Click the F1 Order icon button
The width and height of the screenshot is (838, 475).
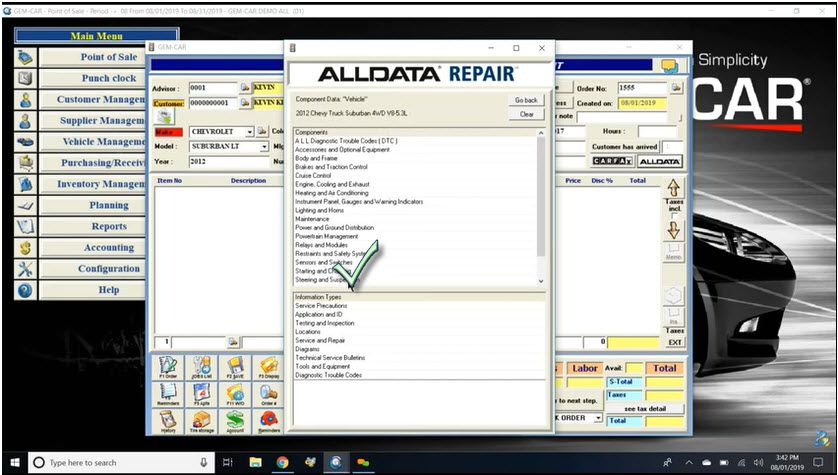(168, 368)
